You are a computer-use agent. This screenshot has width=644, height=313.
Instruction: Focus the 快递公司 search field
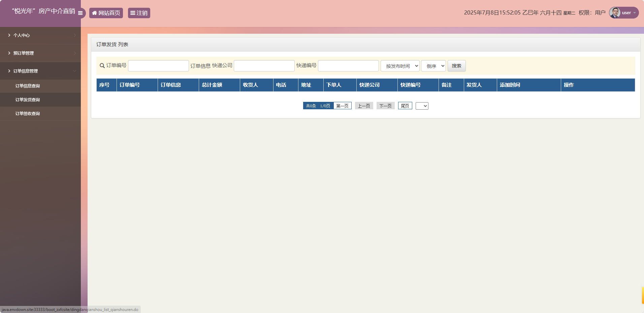[x=264, y=66]
